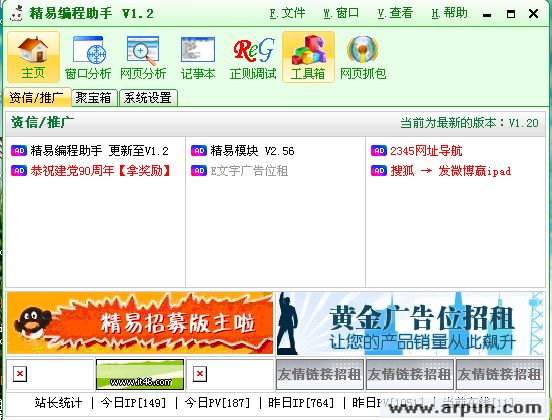The width and height of the screenshot is (552, 420).
Task: Open the W.窗口 menu
Action: pyautogui.click(x=341, y=13)
